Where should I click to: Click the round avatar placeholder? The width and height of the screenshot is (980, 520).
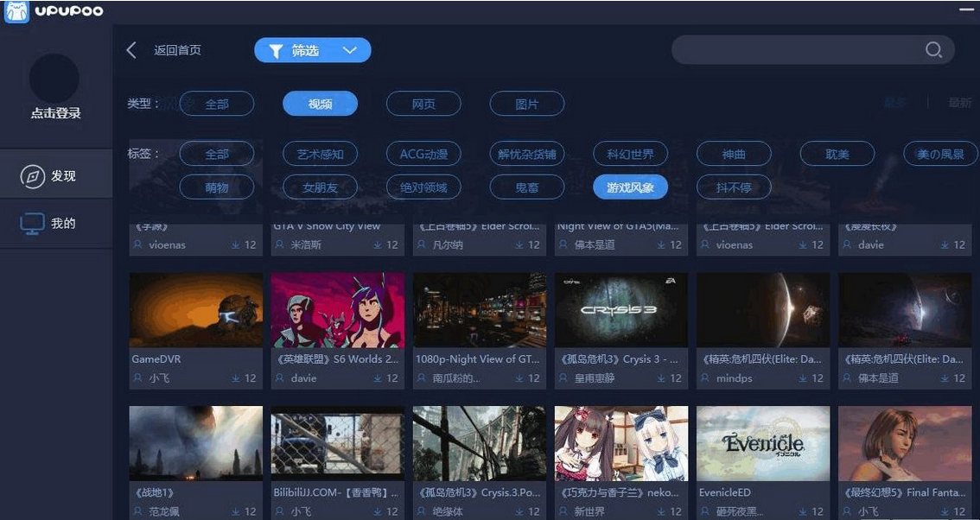click(x=54, y=78)
